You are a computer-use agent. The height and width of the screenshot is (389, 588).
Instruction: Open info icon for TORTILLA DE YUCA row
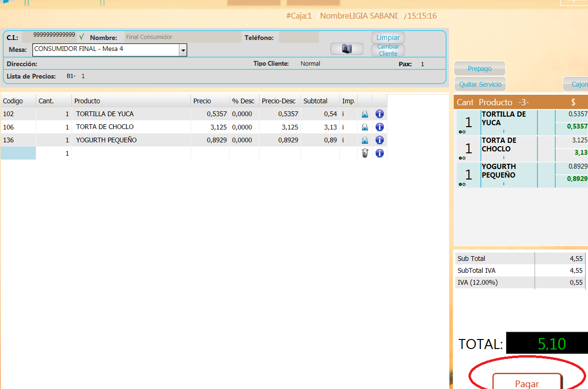(379, 114)
